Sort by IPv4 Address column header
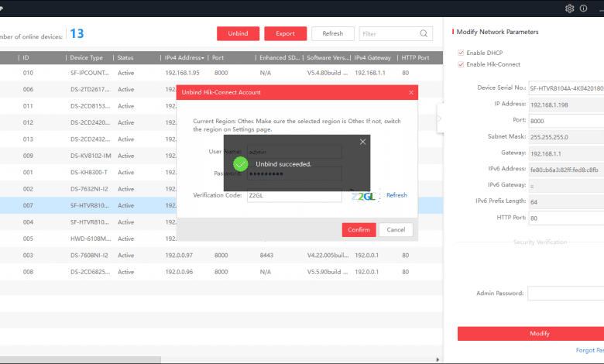The height and width of the screenshot is (364, 604). coord(184,58)
